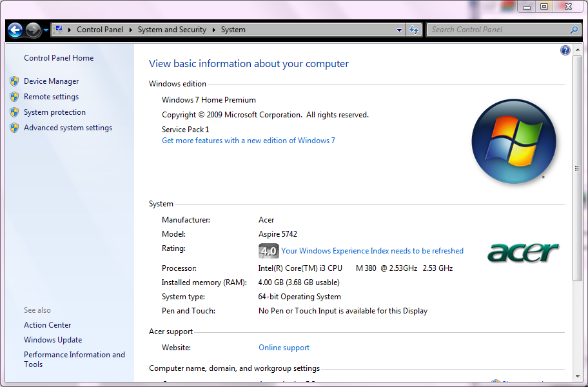
Task: Click the Windows 7 Home Premium text
Action: click(208, 100)
